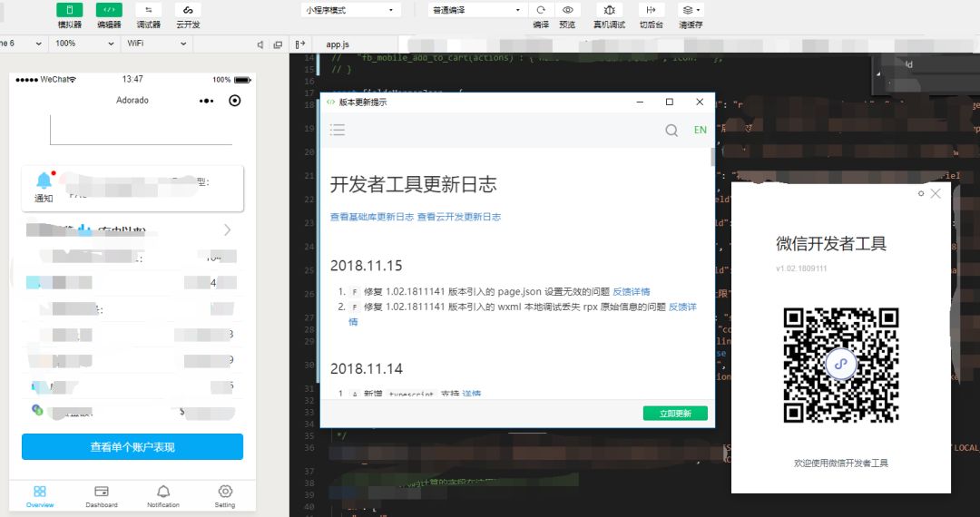The image size is (980, 517).
Task: Click the update dialog vertical scrollbar
Action: [712, 157]
